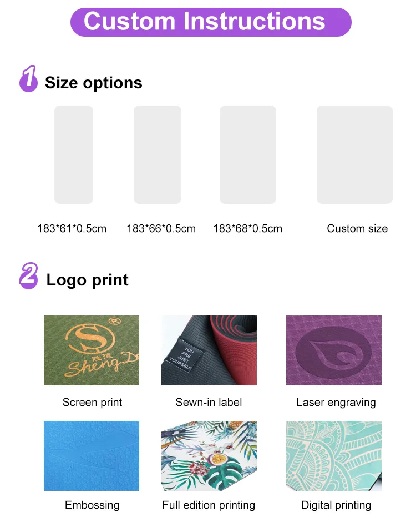Click the Custom Instructions banner

211,22
